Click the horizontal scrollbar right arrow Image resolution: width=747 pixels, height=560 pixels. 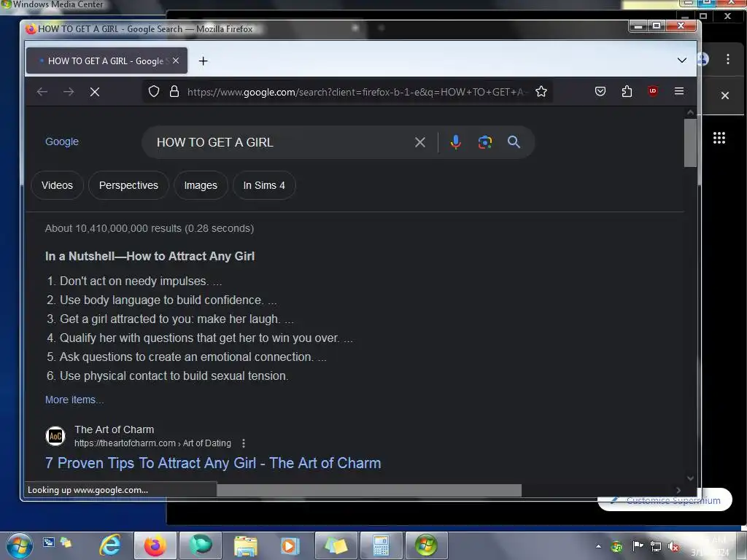678,490
